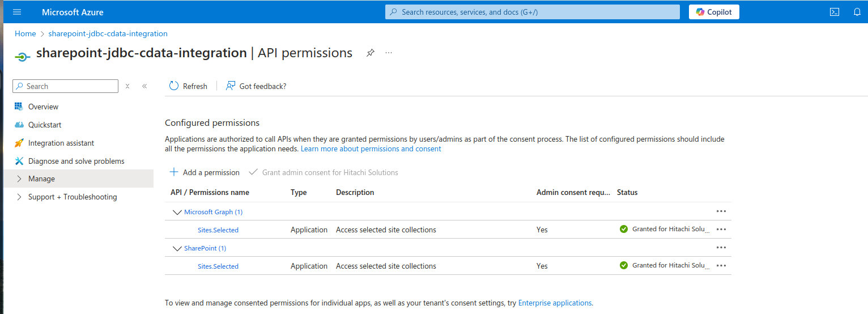Collapse the sidebar menu with double chevron

[144, 86]
